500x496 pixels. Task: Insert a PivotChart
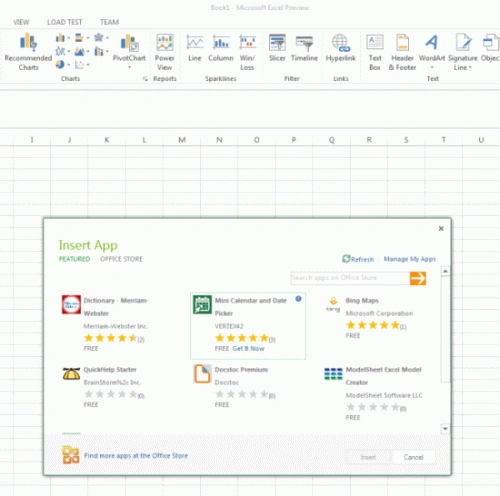point(129,51)
